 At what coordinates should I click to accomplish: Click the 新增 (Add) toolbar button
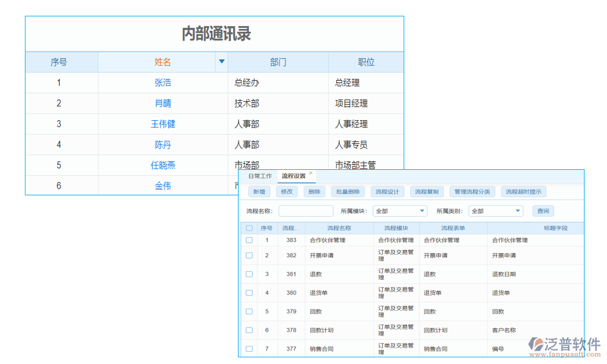(259, 191)
